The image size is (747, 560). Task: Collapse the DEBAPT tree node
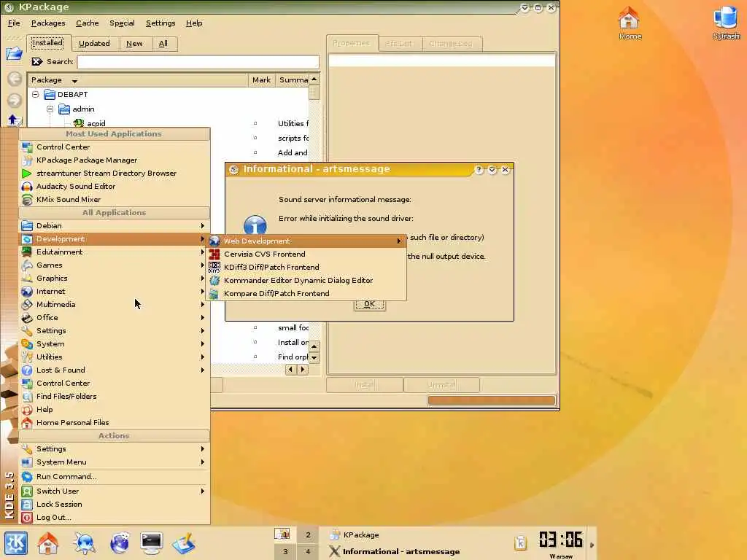pos(35,94)
